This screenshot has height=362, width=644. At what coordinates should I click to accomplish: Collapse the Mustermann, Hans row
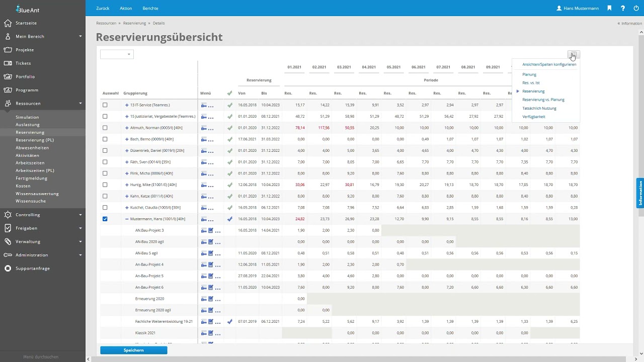click(127, 219)
